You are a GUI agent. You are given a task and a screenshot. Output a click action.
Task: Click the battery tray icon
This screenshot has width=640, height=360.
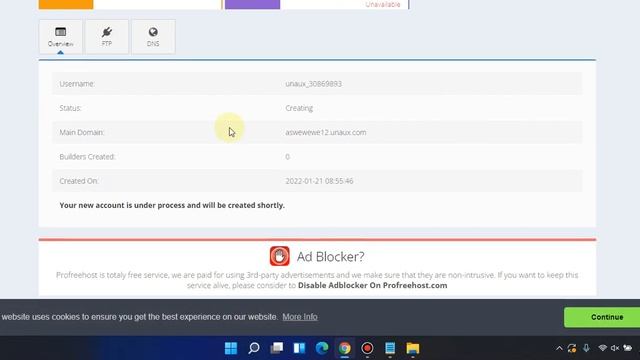628,348
